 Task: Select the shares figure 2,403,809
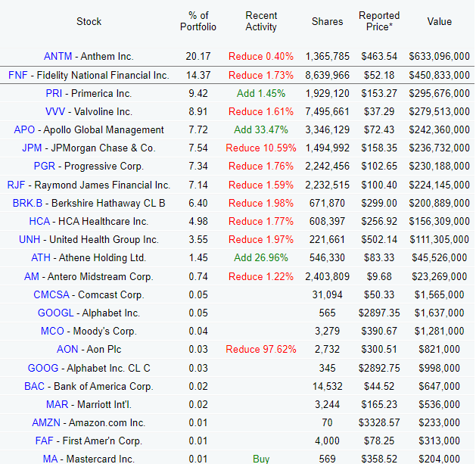click(x=327, y=276)
